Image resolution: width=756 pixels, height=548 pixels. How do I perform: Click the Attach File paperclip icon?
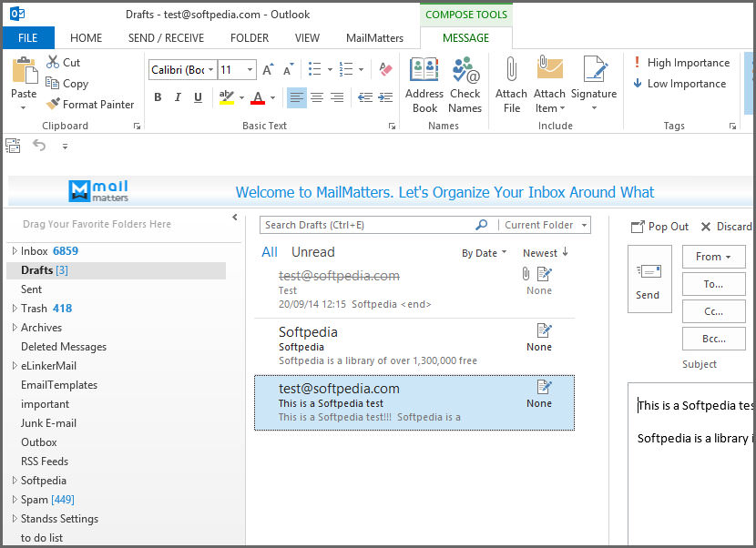511,73
